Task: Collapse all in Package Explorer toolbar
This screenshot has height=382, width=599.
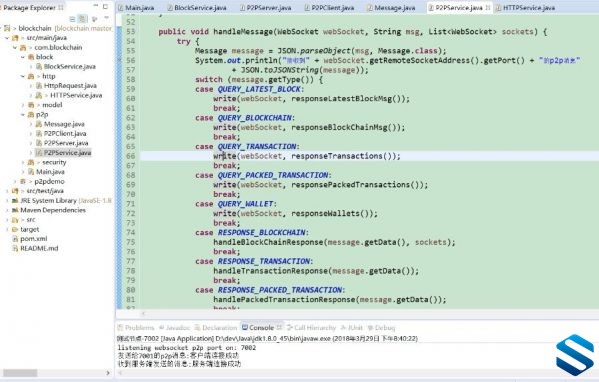Action: coord(72,19)
